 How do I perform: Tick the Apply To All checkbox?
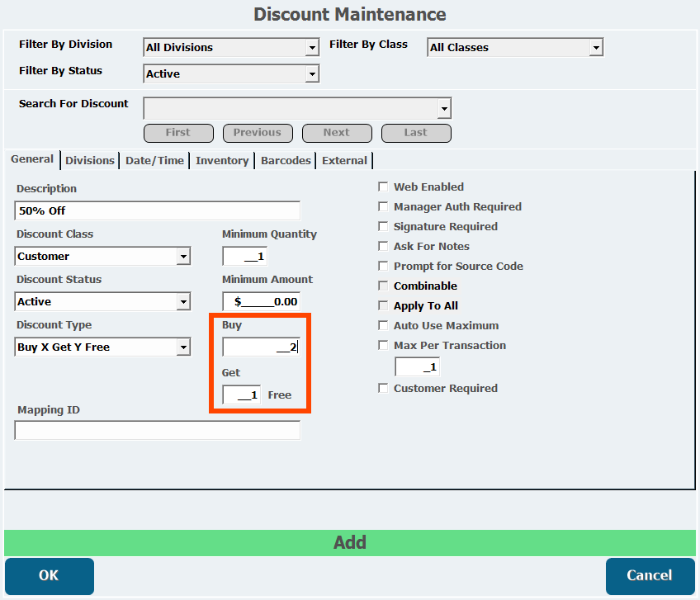[383, 306]
